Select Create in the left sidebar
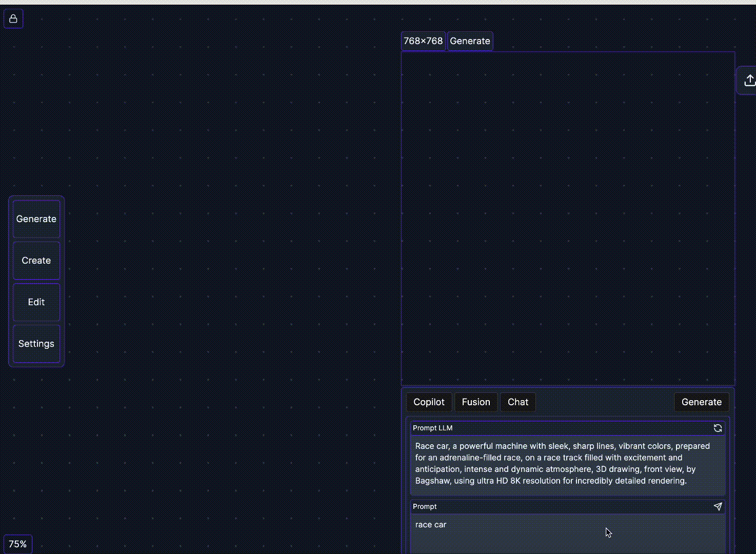 pos(36,261)
